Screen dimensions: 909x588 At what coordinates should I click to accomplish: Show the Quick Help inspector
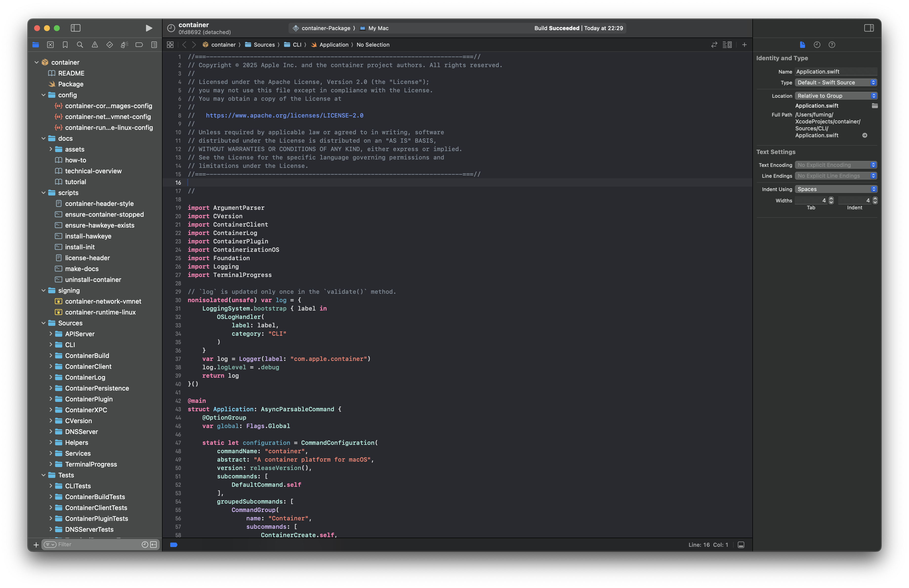(832, 45)
